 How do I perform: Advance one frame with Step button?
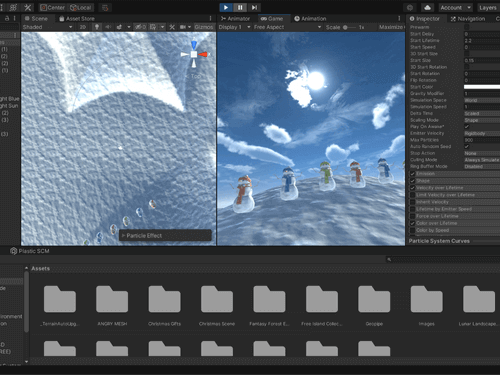(254, 7)
